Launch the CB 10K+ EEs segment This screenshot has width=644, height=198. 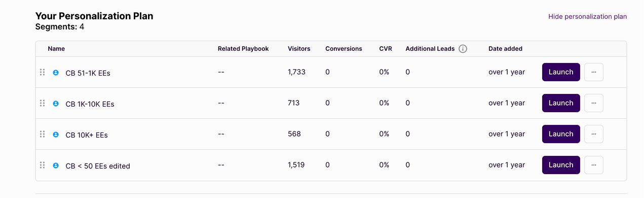(561, 134)
